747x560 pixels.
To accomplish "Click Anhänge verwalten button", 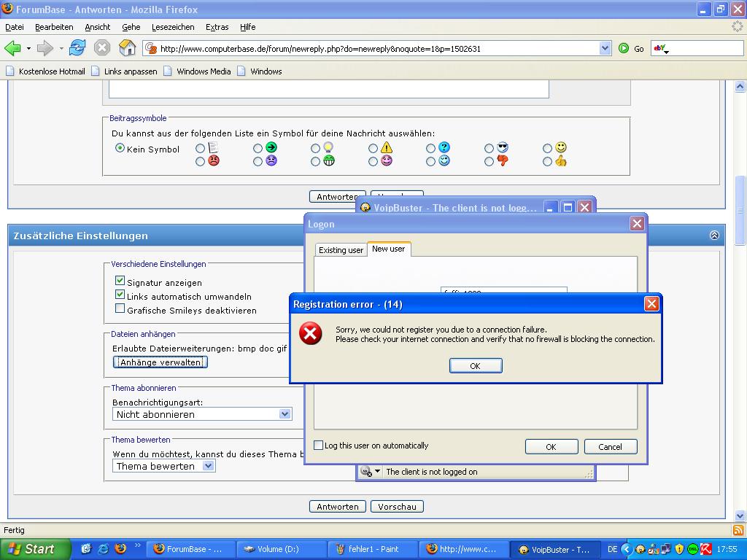I will coord(160,362).
